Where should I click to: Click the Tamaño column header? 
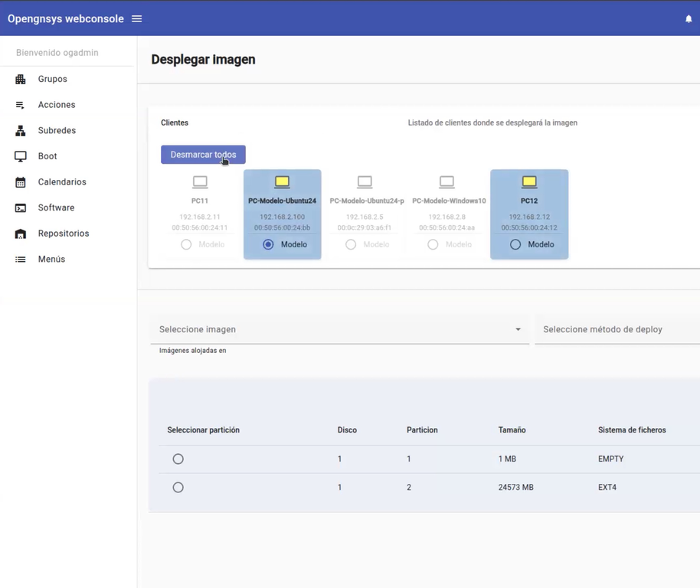click(512, 430)
